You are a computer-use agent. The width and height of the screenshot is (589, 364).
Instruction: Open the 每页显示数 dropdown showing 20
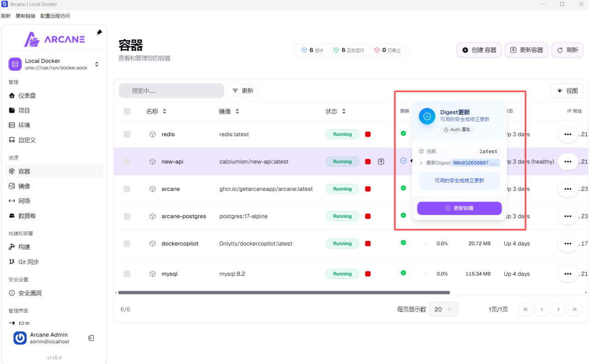(444, 309)
